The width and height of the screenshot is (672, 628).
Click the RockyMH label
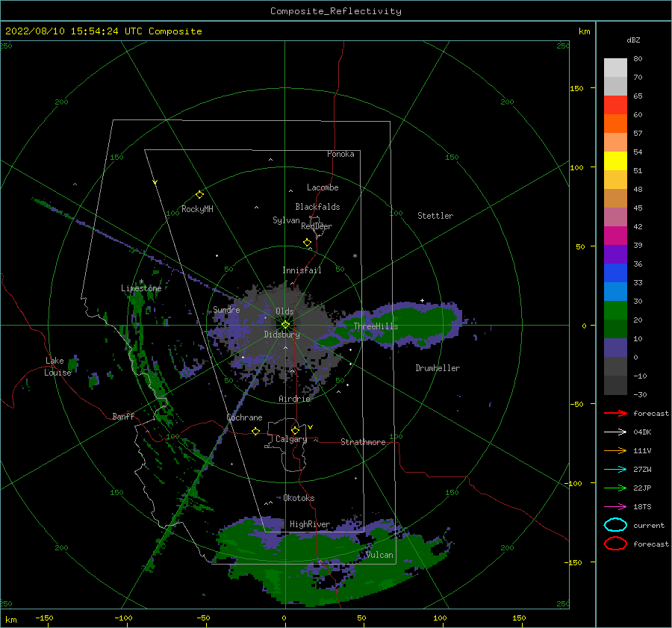pos(197,209)
